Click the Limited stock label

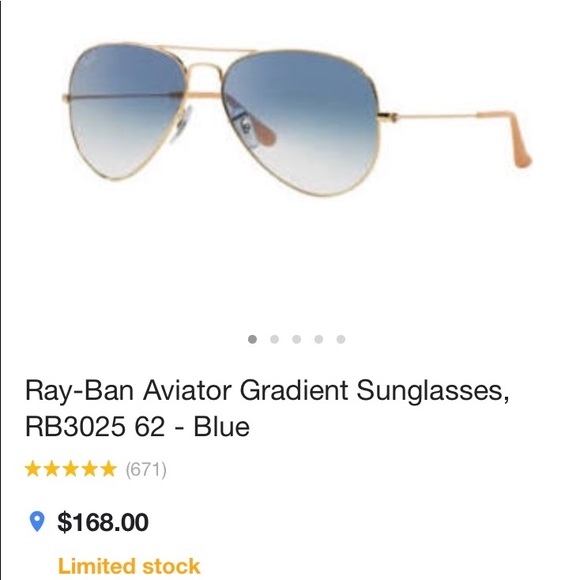point(129,566)
